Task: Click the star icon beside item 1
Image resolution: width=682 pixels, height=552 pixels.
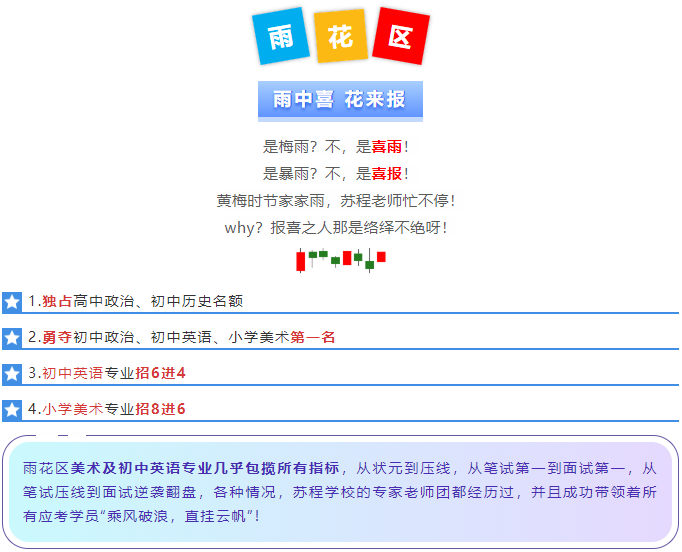Action: pyautogui.click(x=12, y=301)
